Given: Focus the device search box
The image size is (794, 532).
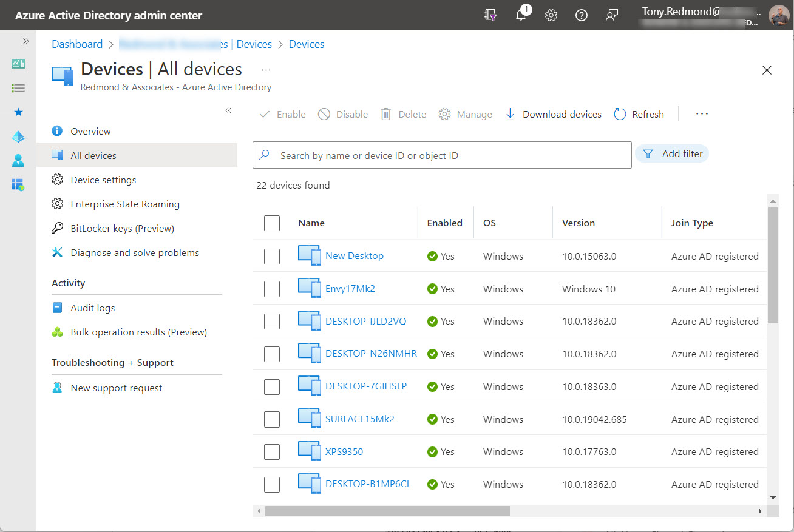Looking at the screenshot, I should pyautogui.click(x=442, y=155).
